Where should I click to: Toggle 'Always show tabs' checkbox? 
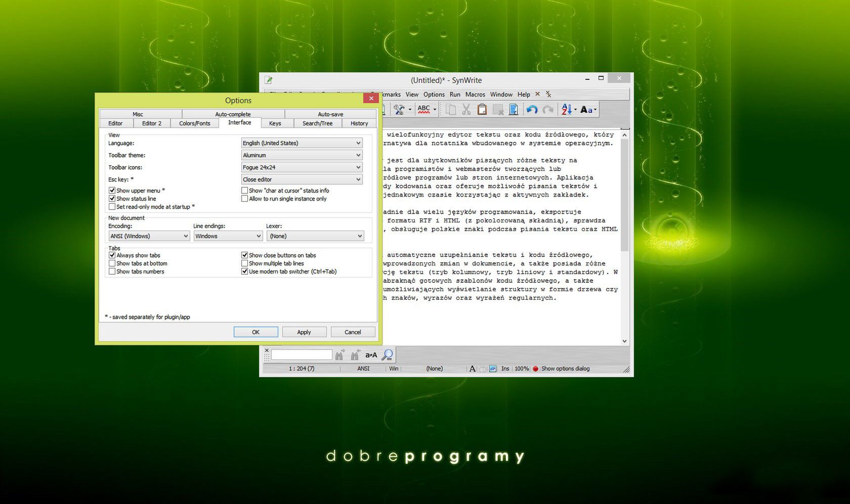(x=112, y=255)
